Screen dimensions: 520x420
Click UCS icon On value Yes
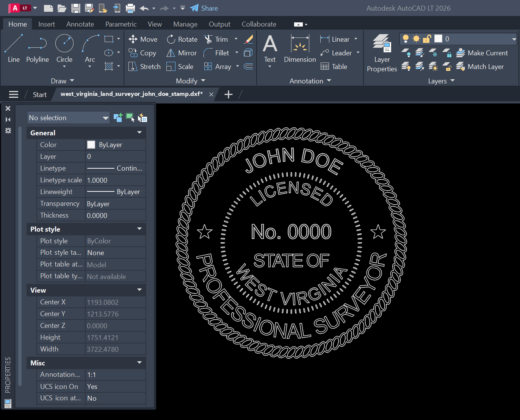coord(116,386)
